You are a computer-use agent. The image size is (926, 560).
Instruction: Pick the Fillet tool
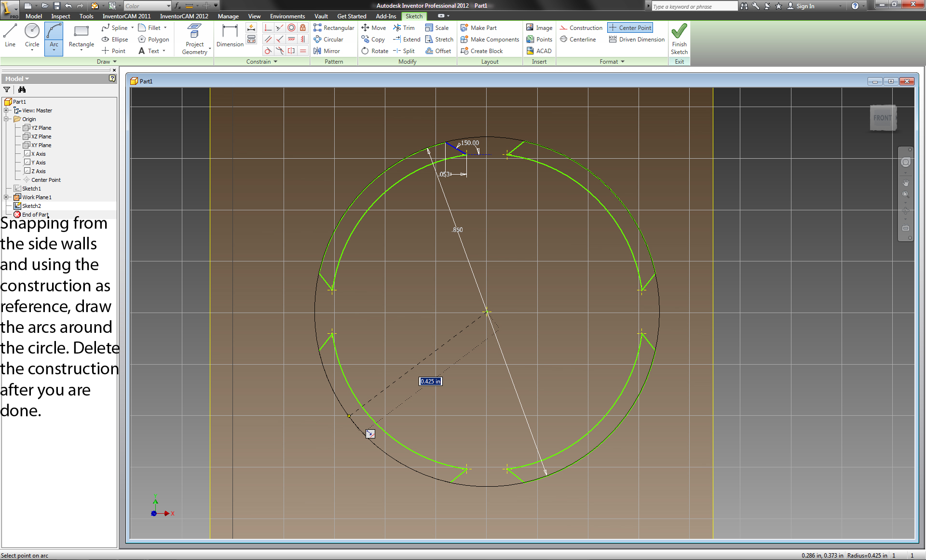(x=150, y=28)
